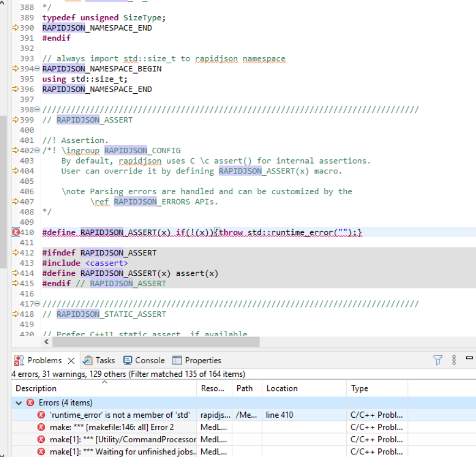Click the arrow marker beside line 414
The width and height of the screenshot is (476, 457).
coord(15,273)
